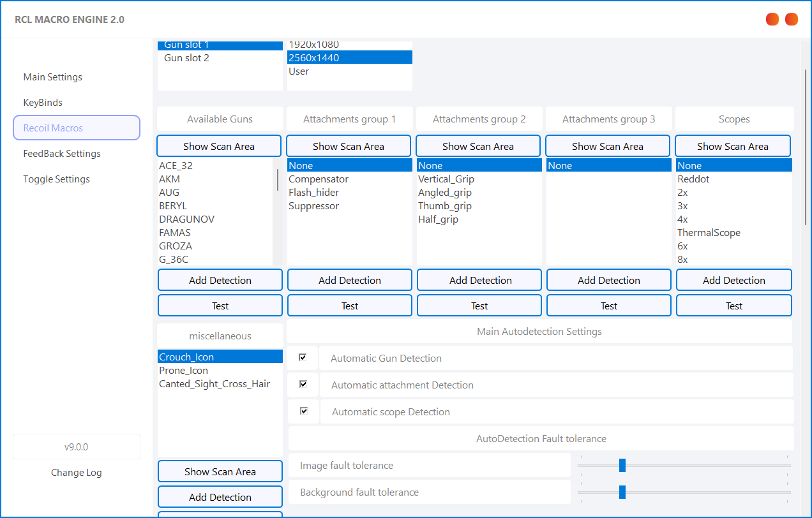Screen dimensions: 812x518
Task: Open the Main Settings tab
Action: coord(53,77)
